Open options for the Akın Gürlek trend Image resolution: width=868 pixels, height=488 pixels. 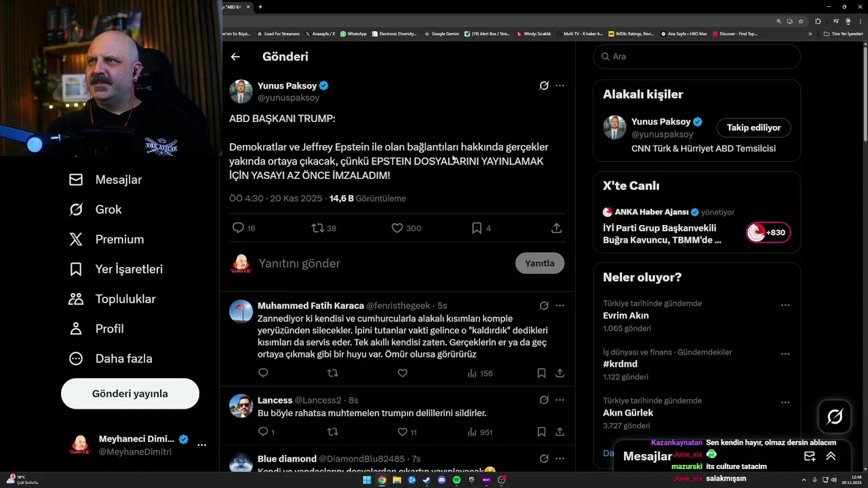785,403
